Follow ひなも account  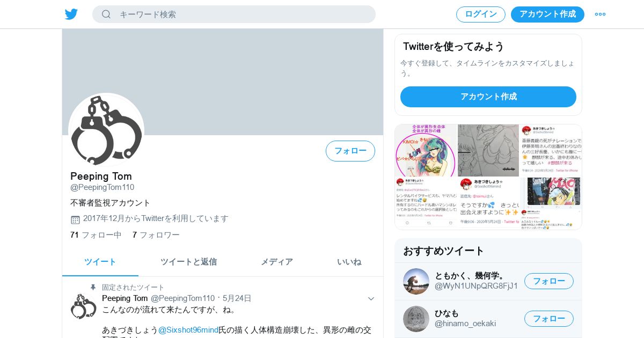point(549,319)
